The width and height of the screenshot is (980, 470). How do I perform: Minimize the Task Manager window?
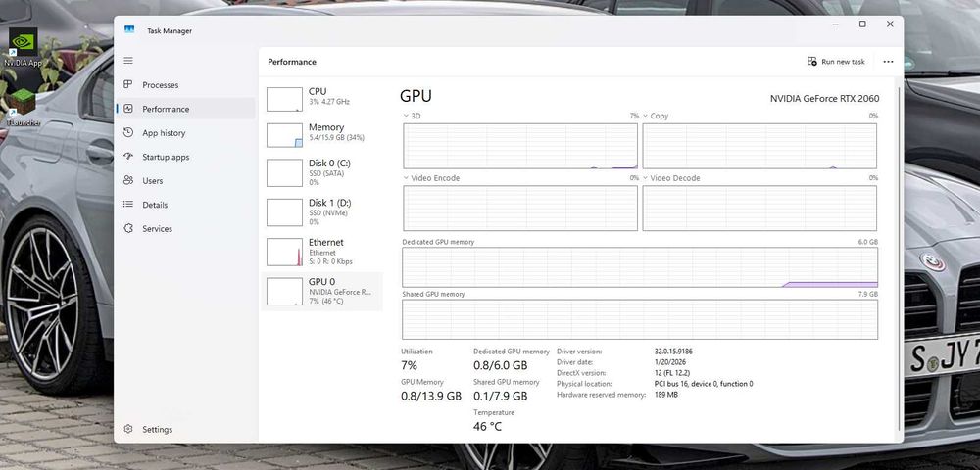[836, 23]
